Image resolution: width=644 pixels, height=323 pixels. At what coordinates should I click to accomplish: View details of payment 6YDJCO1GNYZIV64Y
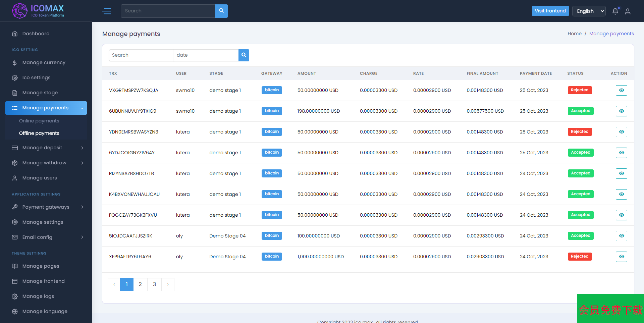pyautogui.click(x=622, y=153)
